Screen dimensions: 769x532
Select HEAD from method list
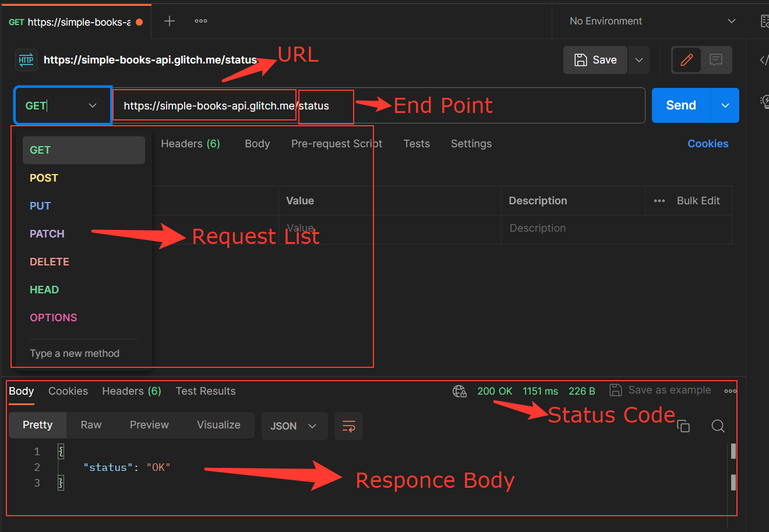point(84,290)
